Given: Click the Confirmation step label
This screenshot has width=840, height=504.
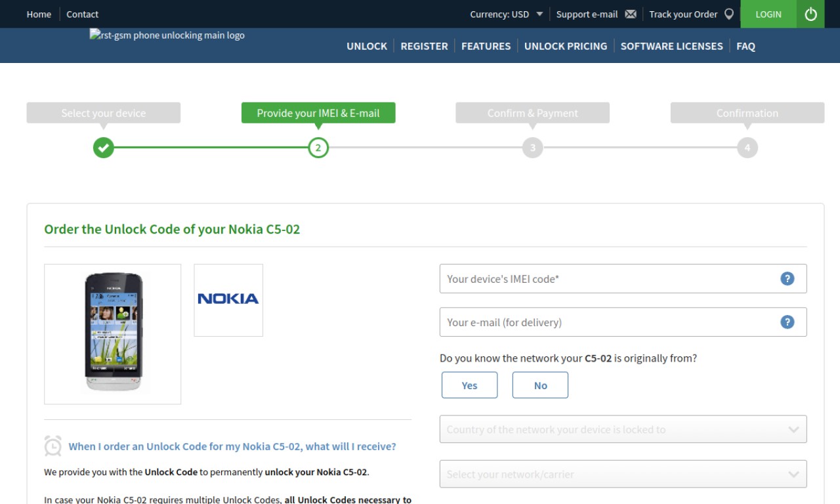Looking at the screenshot, I should [747, 113].
